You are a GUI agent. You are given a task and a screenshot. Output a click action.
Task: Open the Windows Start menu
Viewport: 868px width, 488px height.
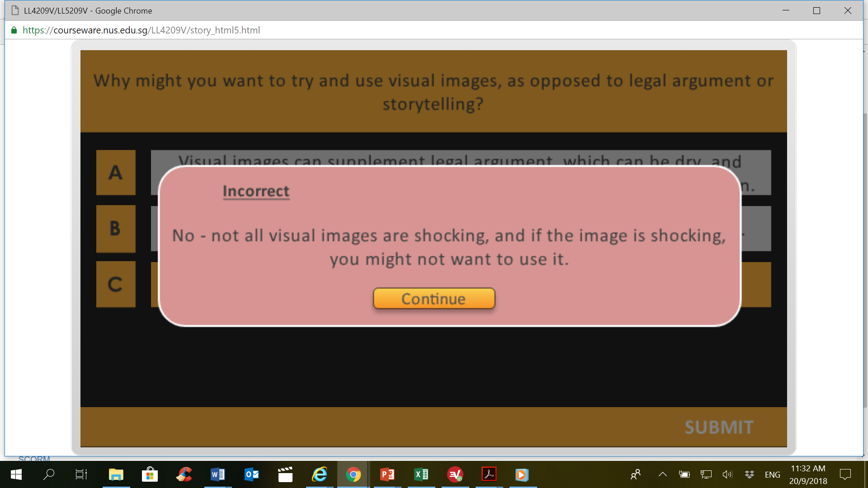(16, 474)
